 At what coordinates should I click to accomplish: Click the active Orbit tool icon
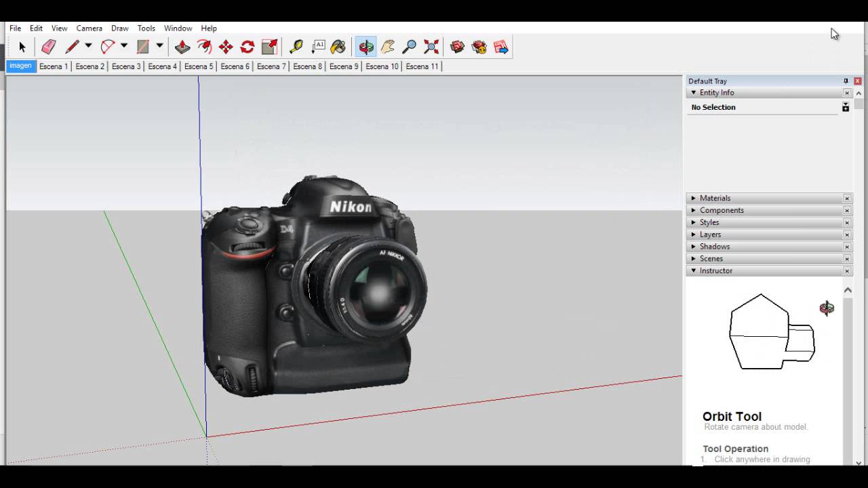click(x=366, y=47)
